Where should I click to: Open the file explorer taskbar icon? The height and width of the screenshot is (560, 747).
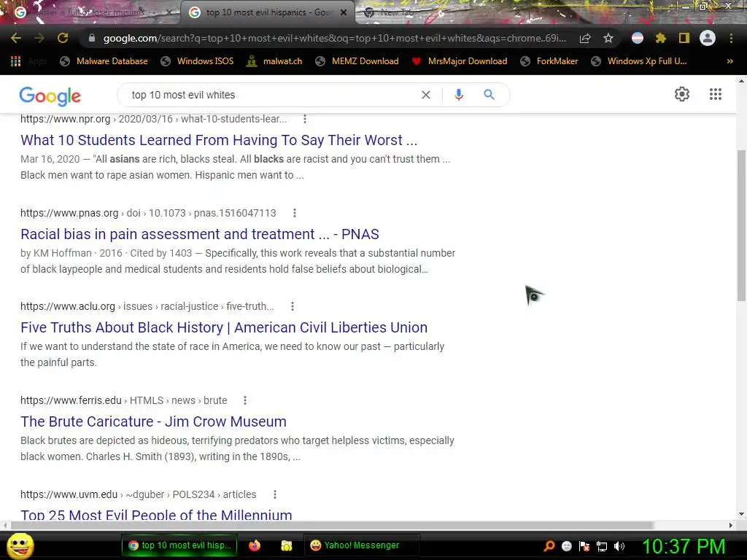pos(286,545)
